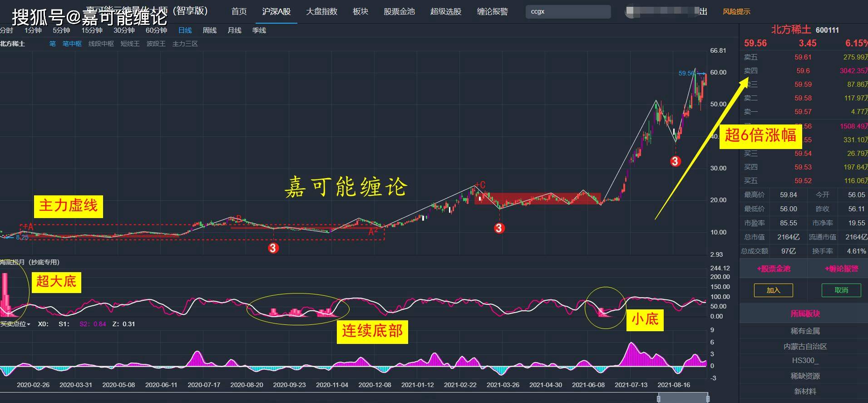Click the ccgx stock search field

click(568, 11)
